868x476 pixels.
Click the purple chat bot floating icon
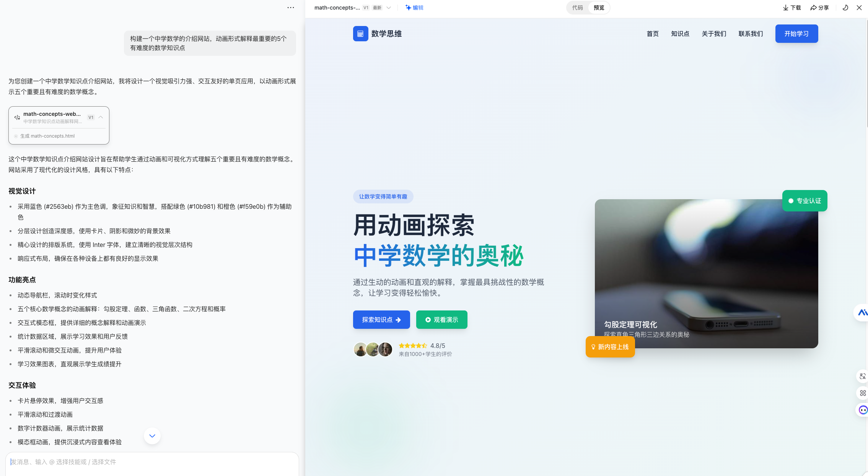862,410
